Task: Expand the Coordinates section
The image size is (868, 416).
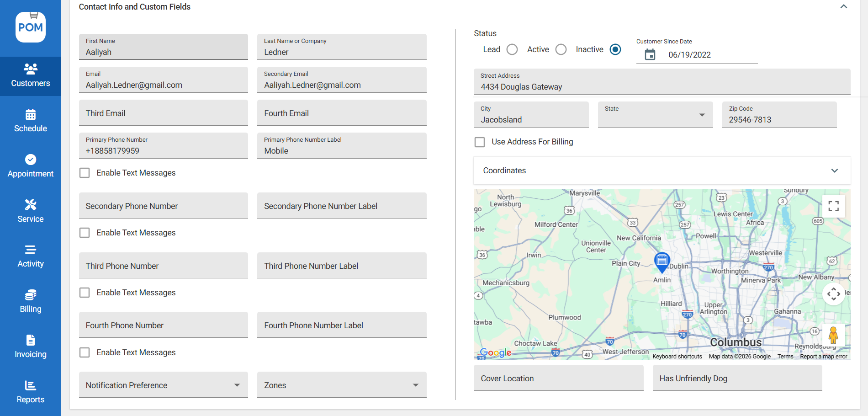Action: [835, 171]
